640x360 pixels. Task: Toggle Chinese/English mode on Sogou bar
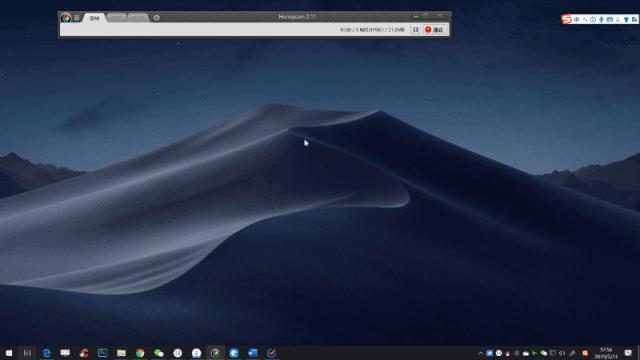(x=576, y=19)
